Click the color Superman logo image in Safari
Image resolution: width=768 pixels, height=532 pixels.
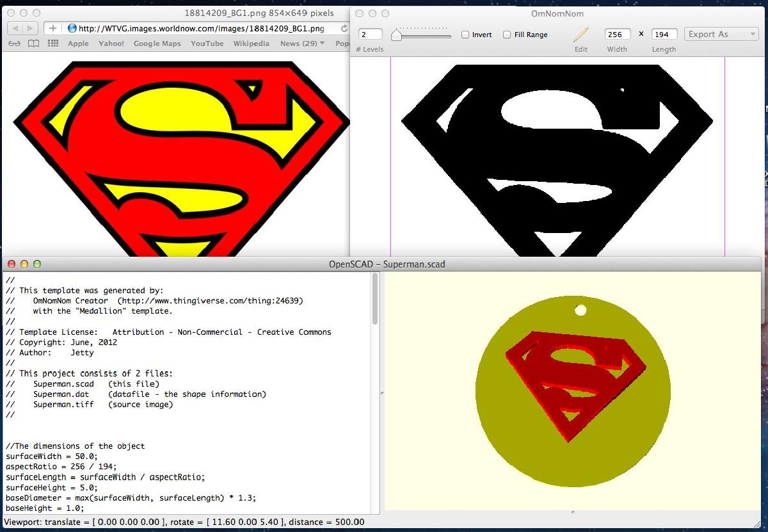tap(181, 160)
